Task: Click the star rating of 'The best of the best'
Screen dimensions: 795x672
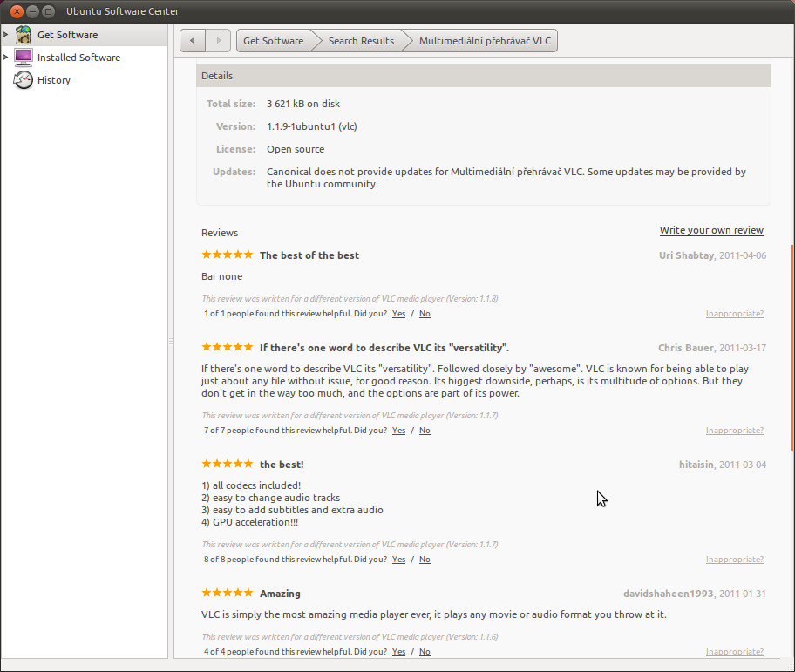Action: 228,255
